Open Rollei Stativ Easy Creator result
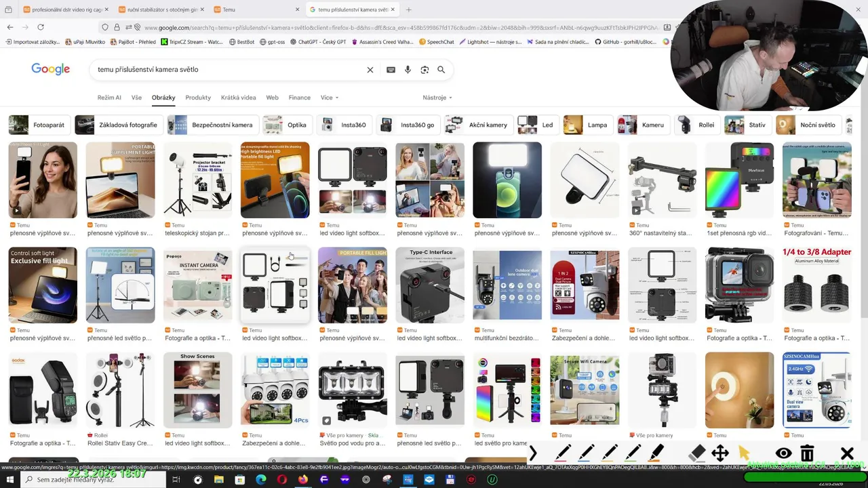The image size is (868, 488). [120, 390]
